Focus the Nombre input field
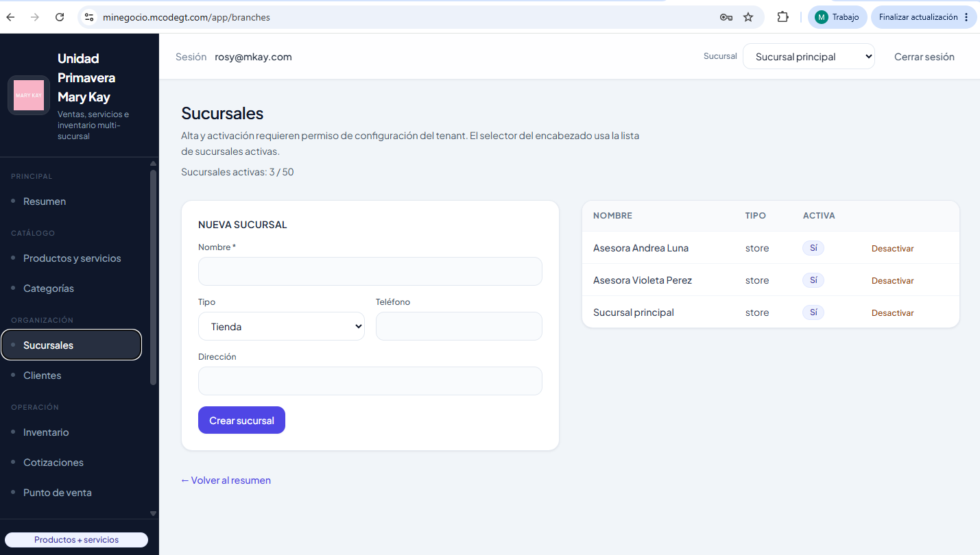 pos(370,271)
